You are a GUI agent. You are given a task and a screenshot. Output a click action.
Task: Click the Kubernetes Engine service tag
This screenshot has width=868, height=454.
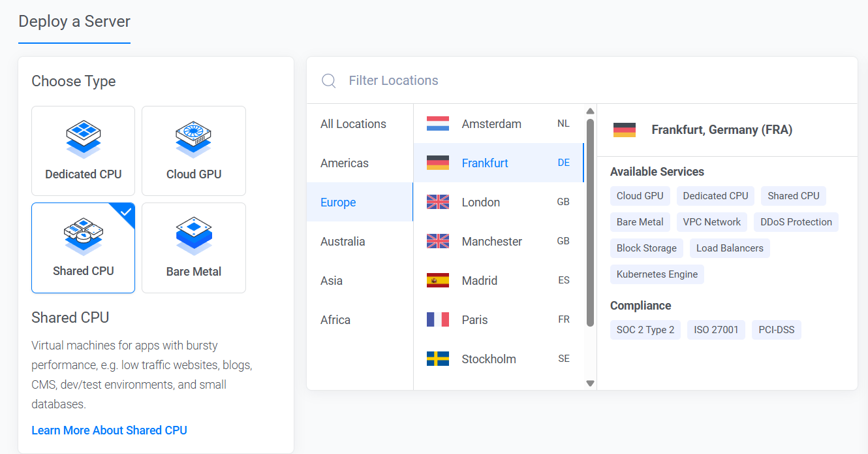657,274
